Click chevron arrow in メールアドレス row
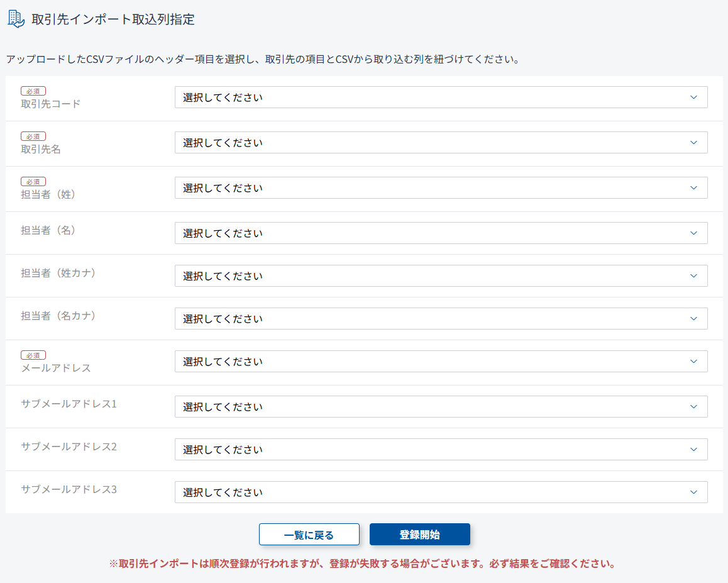 click(x=693, y=362)
